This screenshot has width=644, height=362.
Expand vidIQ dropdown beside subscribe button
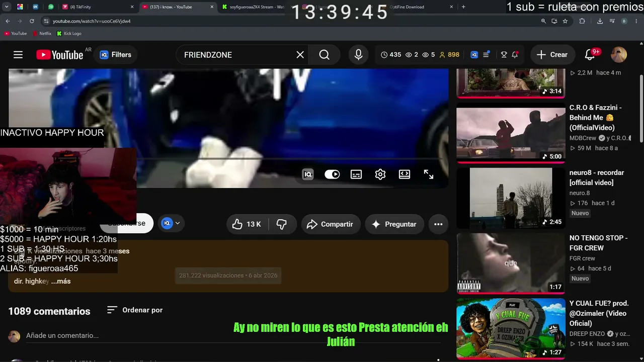(x=171, y=223)
